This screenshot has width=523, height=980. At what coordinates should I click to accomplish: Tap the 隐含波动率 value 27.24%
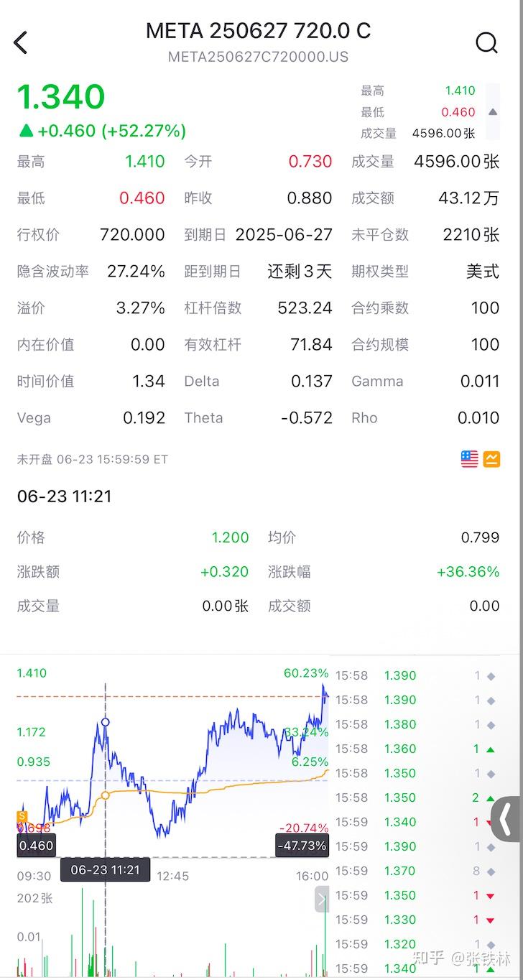point(136,272)
